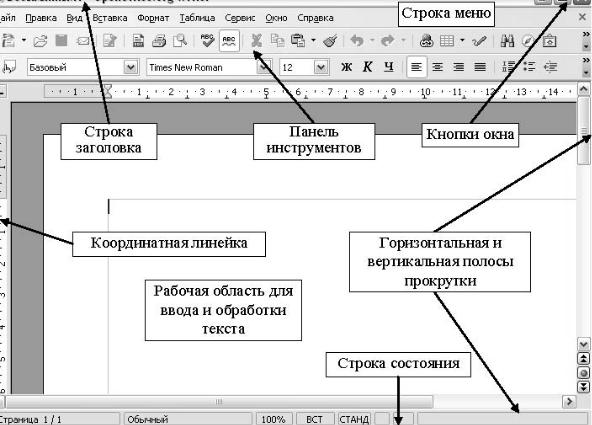Open Page Preview with the magnifier page icon

coord(180,40)
